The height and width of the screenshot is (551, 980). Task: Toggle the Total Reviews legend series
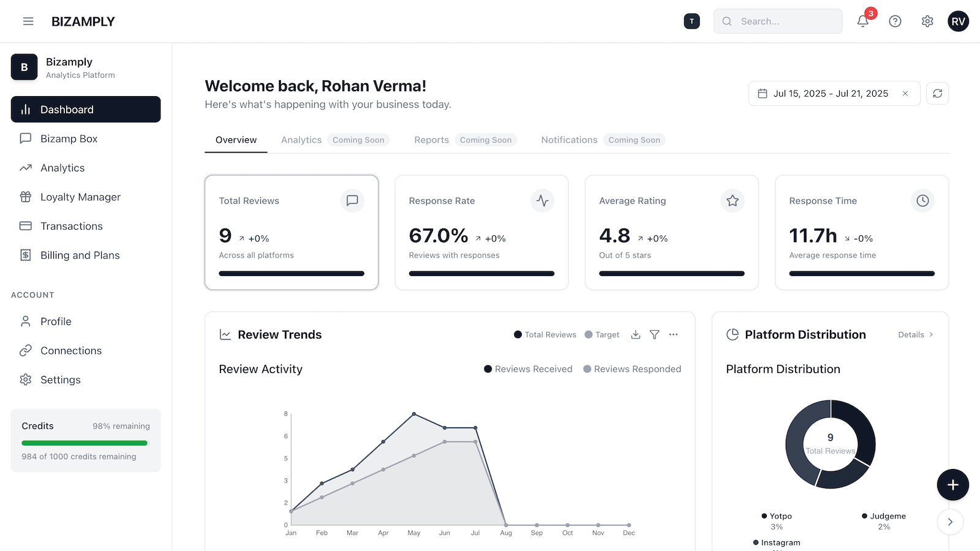tap(545, 335)
